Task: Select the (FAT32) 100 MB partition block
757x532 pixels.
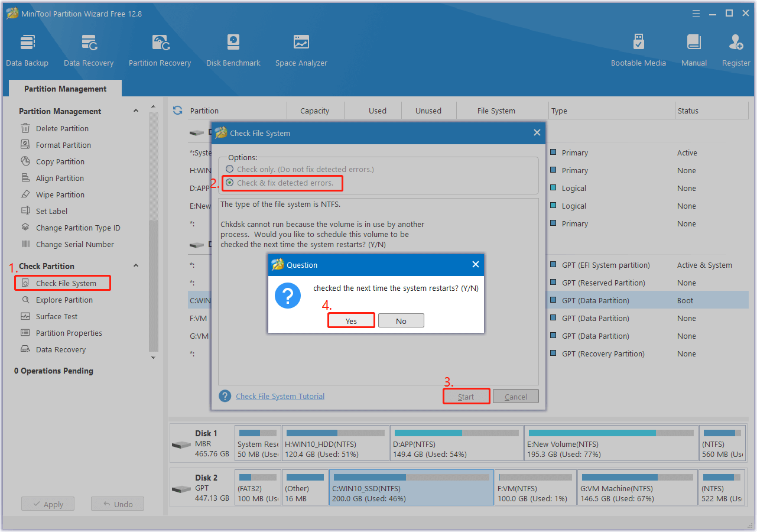Action: [x=258, y=488]
